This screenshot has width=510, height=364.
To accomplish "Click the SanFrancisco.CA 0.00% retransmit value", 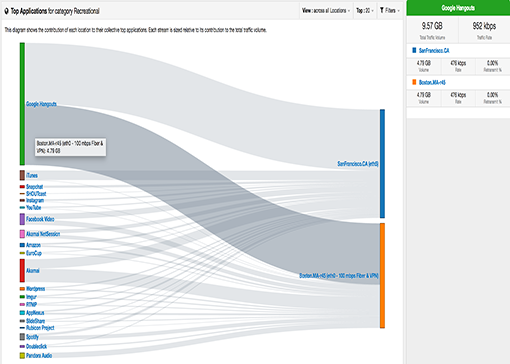I will (492, 63).
